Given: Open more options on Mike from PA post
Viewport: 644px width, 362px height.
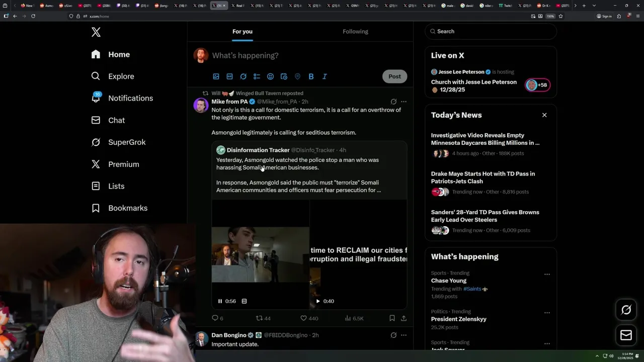Looking at the screenshot, I should (404, 102).
